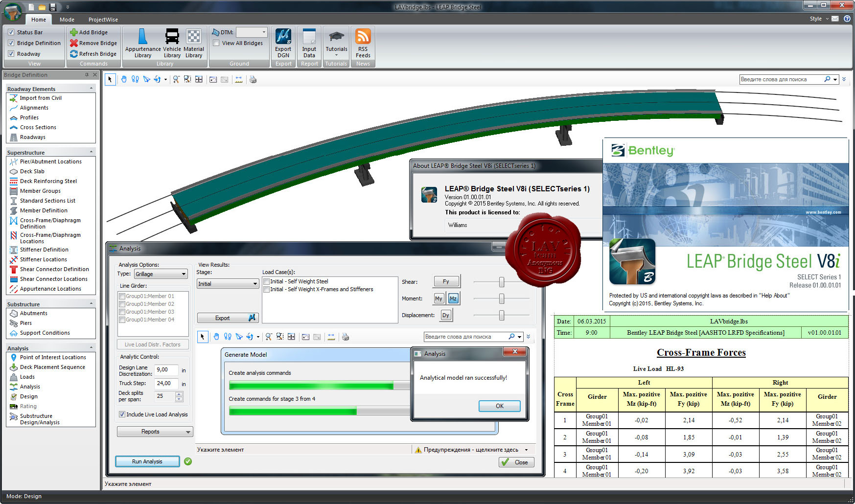Screen dimensions: 855x504
Task: Open Loads in Analysis section
Action: (23, 377)
